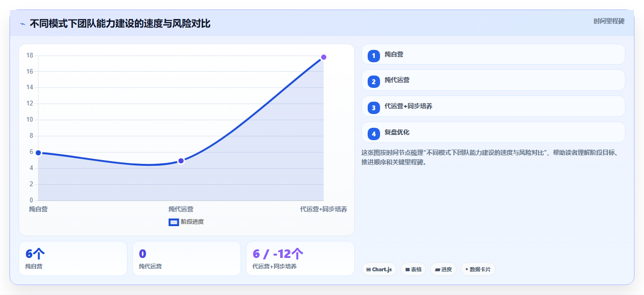Image resolution: width=644 pixels, height=295 pixels.
Task: Click the 时间里程碑 label in header
Action: 609,21
